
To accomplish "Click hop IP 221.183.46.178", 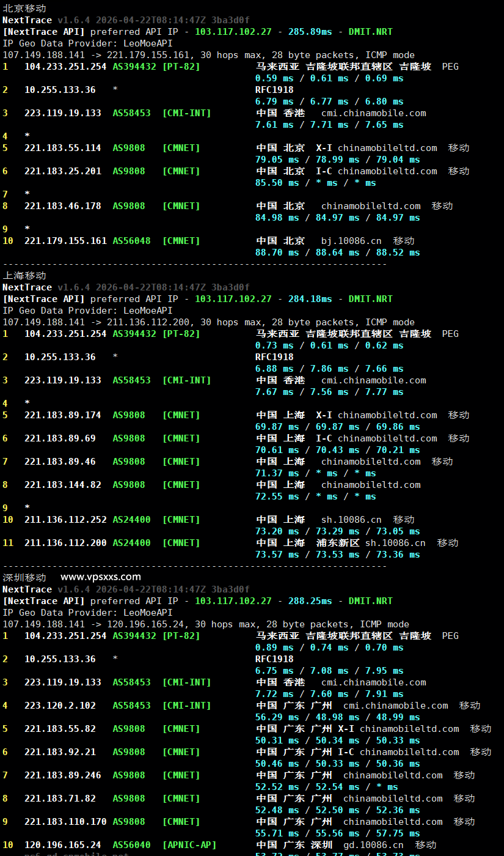I will pyautogui.click(x=63, y=206).
